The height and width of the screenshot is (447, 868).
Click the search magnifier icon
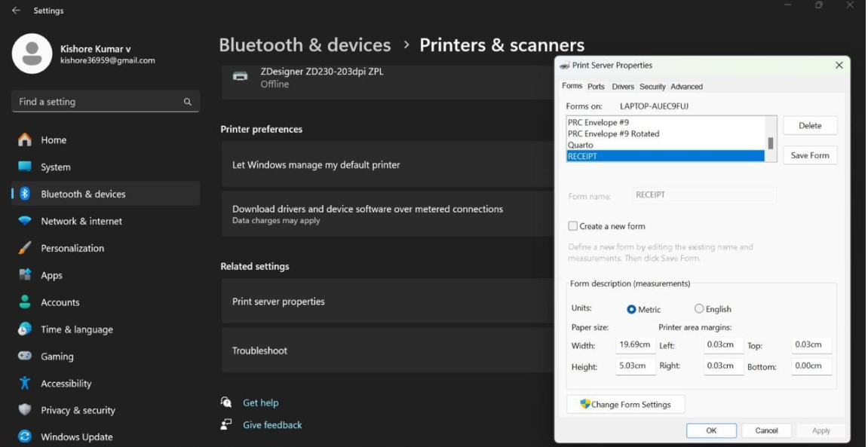[x=188, y=102]
